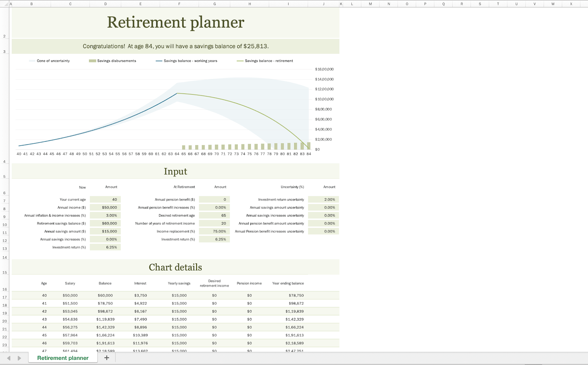The image size is (588, 365).
Task: Click the Investment return uncertainty value cell
Action: (x=323, y=199)
